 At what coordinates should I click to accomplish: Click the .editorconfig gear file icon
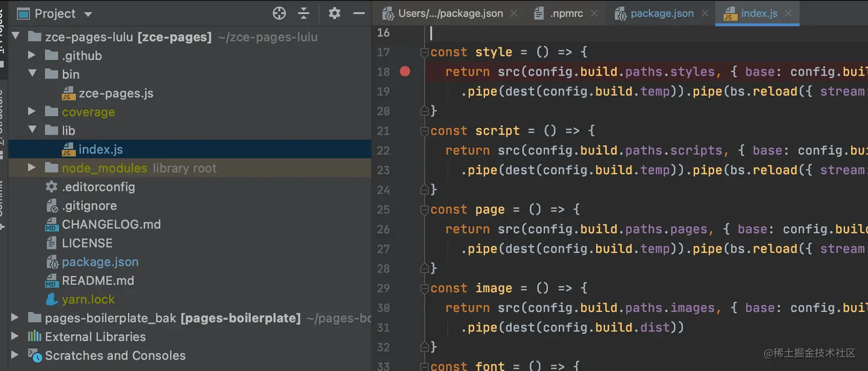(x=52, y=186)
